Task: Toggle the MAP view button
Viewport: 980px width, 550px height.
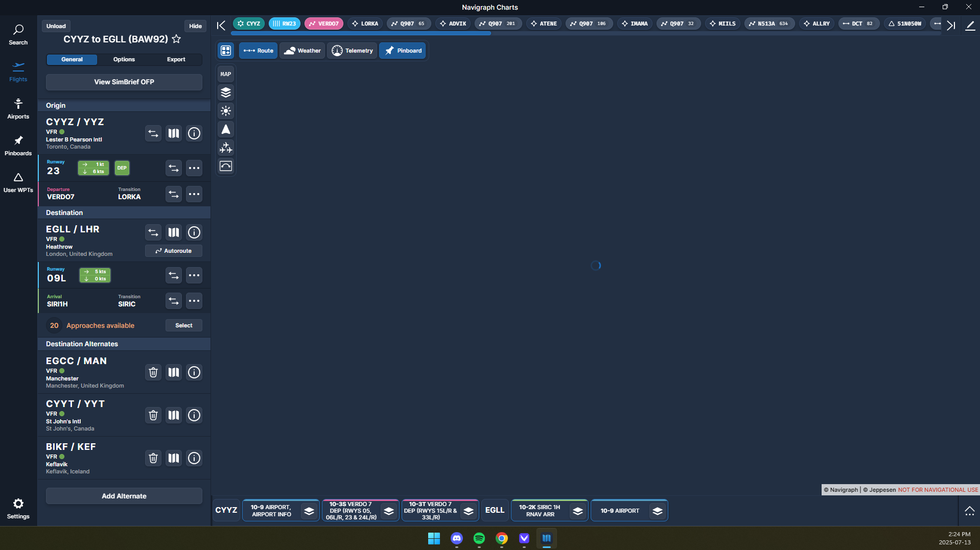Action: (226, 74)
